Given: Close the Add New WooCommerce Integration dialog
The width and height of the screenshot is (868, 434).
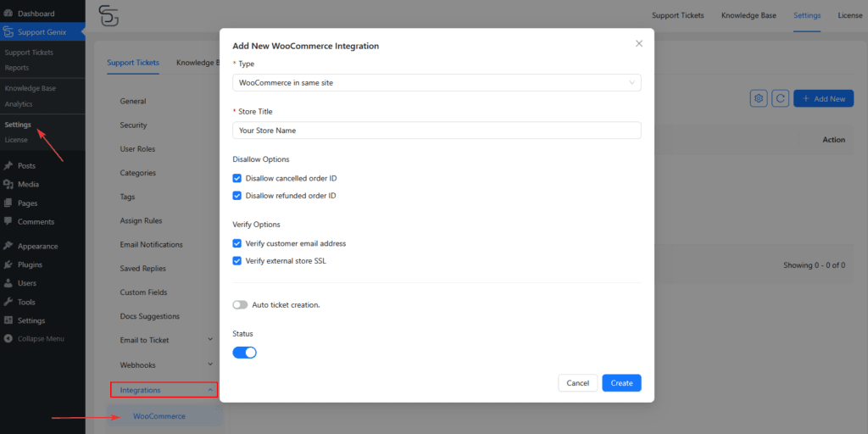Looking at the screenshot, I should pyautogui.click(x=639, y=44).
